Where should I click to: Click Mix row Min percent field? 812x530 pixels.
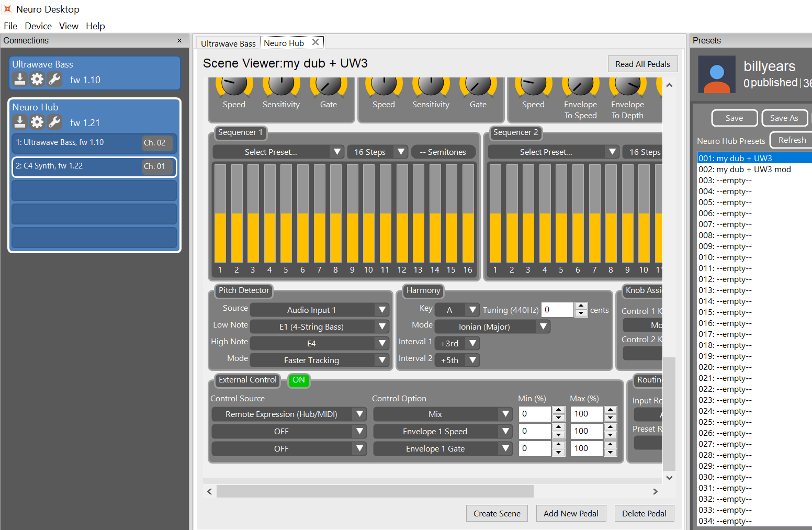[535, 414]
